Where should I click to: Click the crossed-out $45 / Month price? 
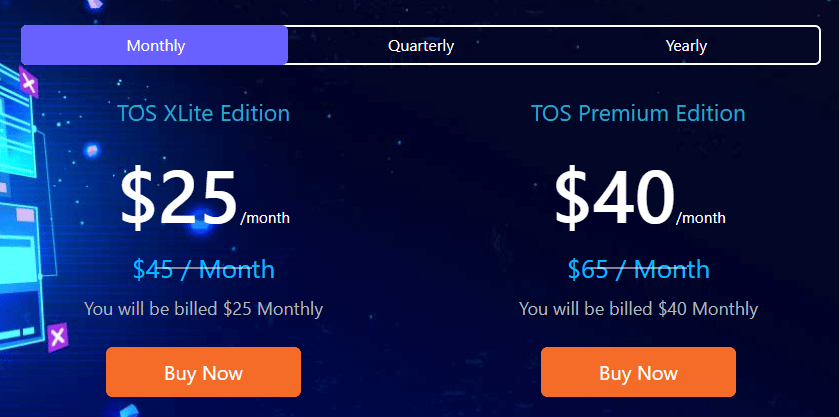tap(203, 269)
